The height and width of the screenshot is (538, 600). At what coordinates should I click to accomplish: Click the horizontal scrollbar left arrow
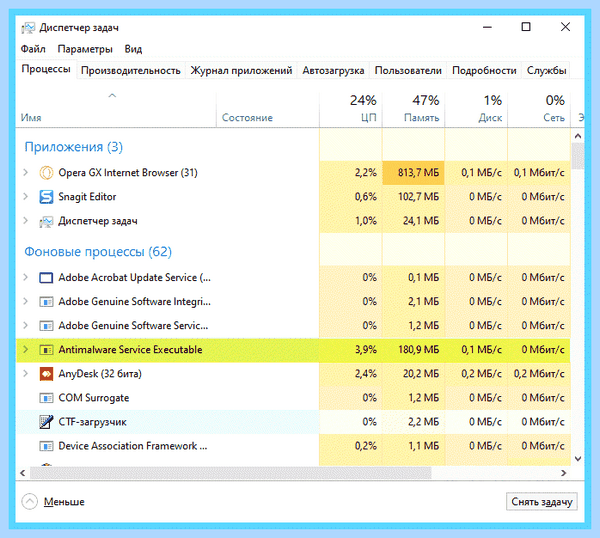pyautogui.click(x=23, y=473)
